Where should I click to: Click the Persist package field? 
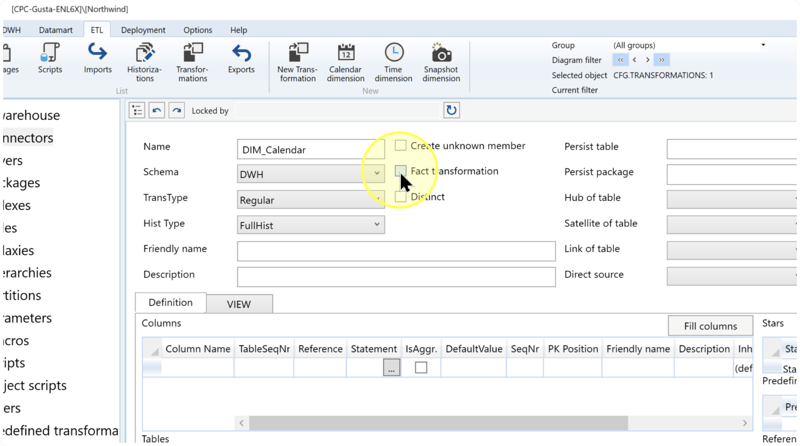[x=732, y=175]
